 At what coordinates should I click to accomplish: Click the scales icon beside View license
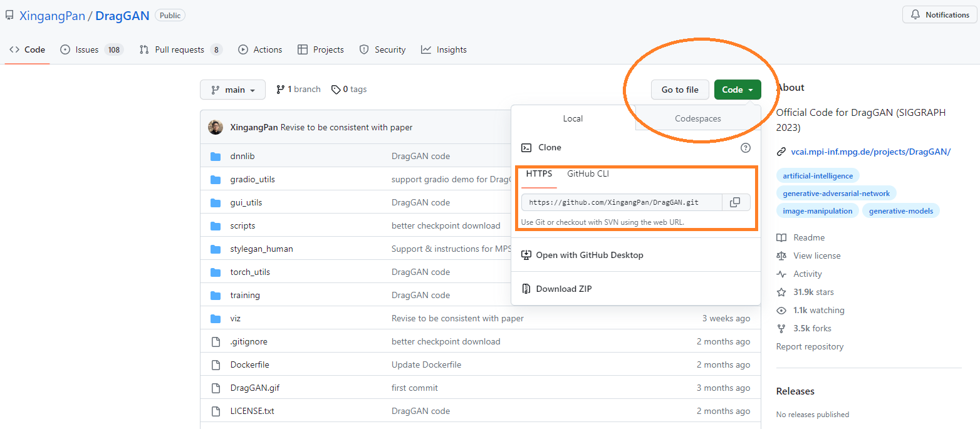click(x=781, y=256)
